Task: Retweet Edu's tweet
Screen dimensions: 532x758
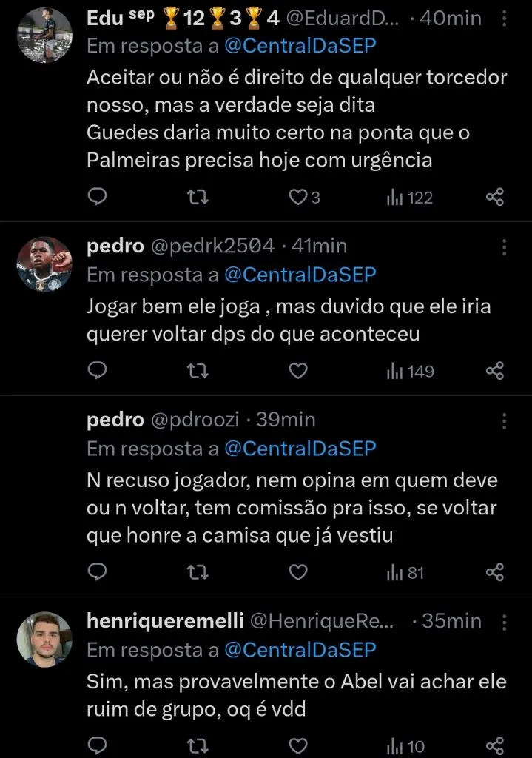Action: click(197, 197)
